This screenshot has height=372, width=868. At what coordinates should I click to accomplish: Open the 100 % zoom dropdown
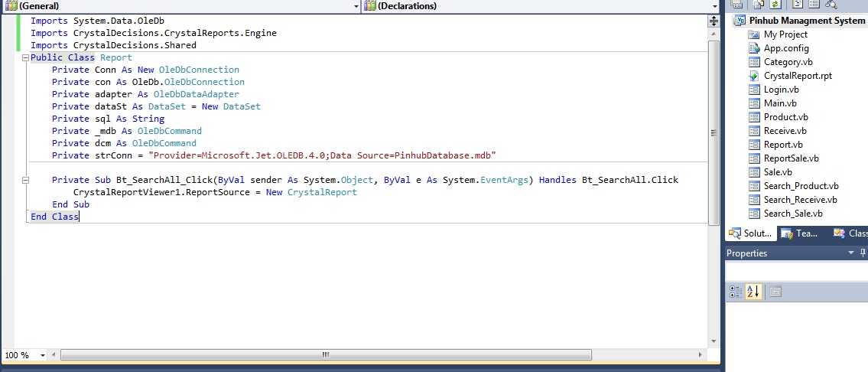pyautogui.click(x=43, y=355)
